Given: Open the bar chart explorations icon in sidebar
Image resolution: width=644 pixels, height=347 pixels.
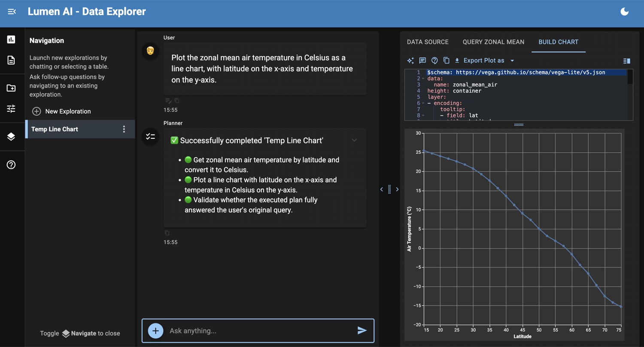Looking at the screenshot, I should pos(11,40).
